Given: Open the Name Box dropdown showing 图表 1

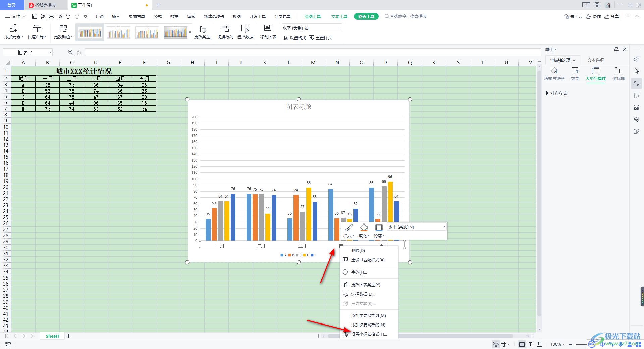Looking at the screenshot, I should click(x=51, y=52).
